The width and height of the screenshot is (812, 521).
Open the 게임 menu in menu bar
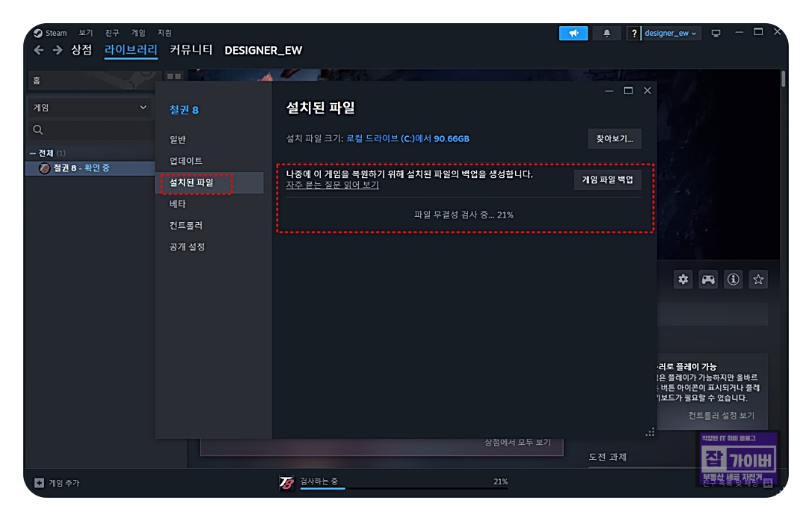[138, 33]
